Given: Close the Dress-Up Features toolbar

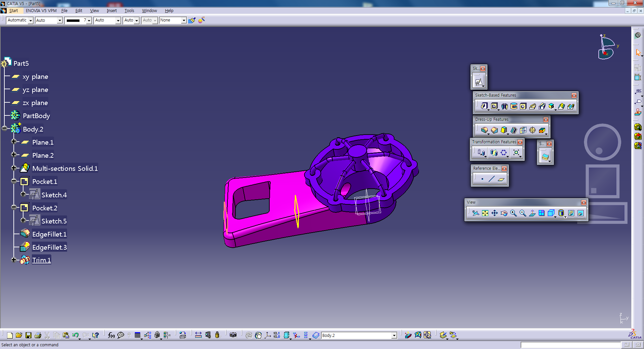Looking at the screenshot, I should [546, 119].
